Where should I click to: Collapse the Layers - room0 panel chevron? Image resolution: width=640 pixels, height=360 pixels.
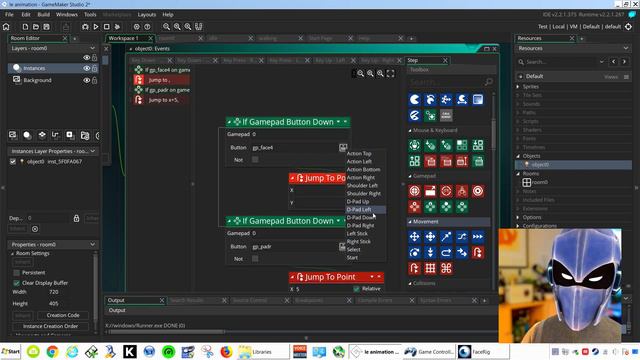(x=93, y=48)
